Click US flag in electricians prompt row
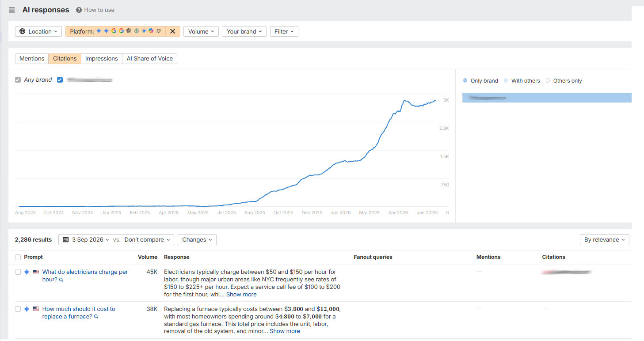The image size is (644, 341). (36, 272)
